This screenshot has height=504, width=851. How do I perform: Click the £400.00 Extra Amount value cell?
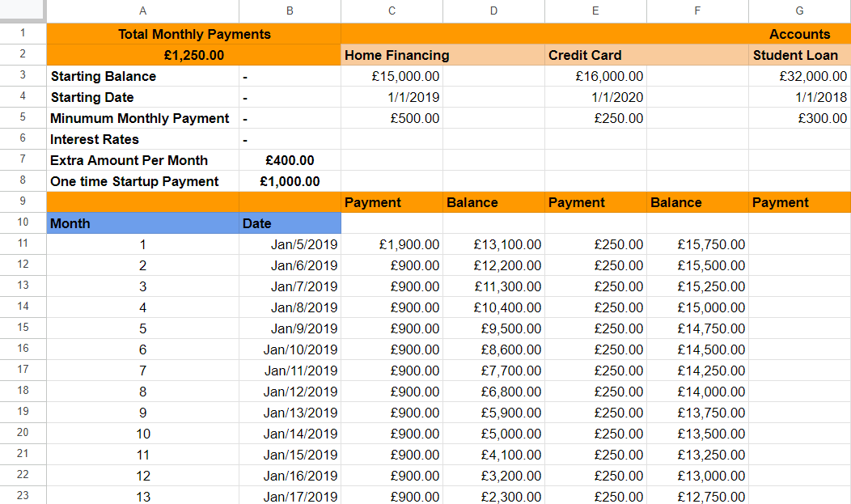pyautogui.click(x=289, y=160)
